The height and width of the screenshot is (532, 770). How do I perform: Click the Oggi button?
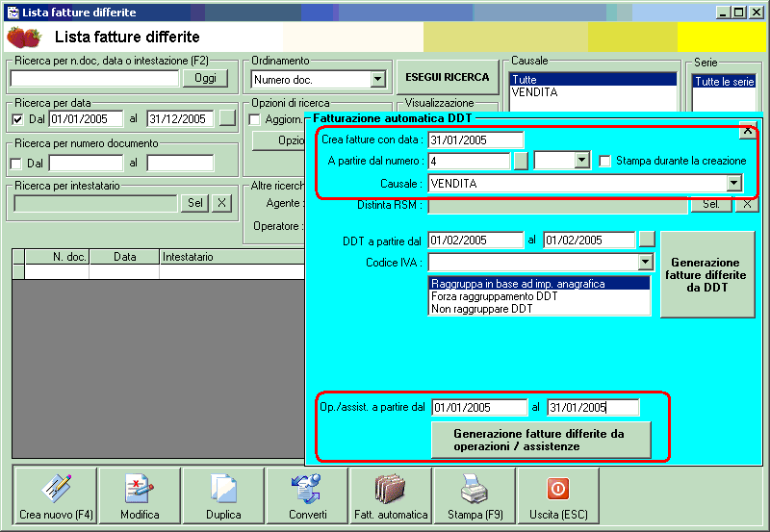click(205, 78)
